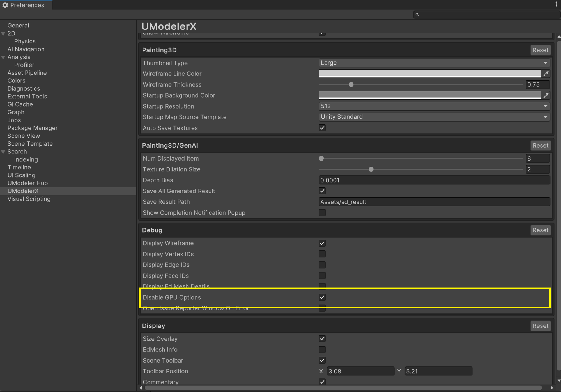561x392 pixels.
Task: Click the Toolbar Position X field
Action: coord(360,371)
